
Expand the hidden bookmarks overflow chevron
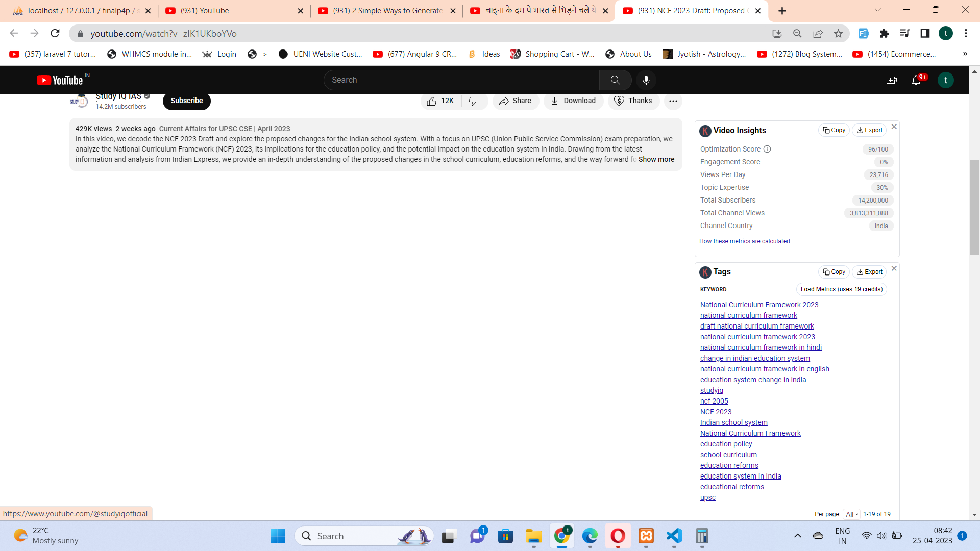965,54
